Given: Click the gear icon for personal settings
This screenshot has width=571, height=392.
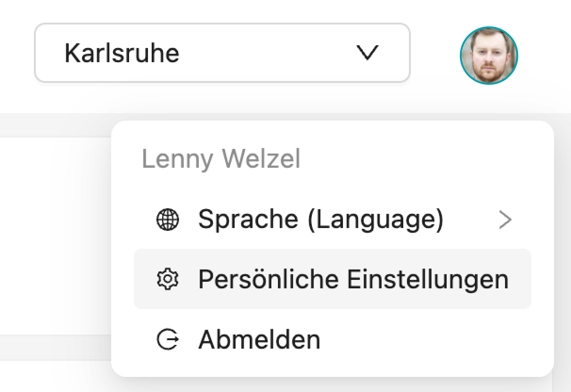Looking at the screenshot, I should [x=168, y=279].
